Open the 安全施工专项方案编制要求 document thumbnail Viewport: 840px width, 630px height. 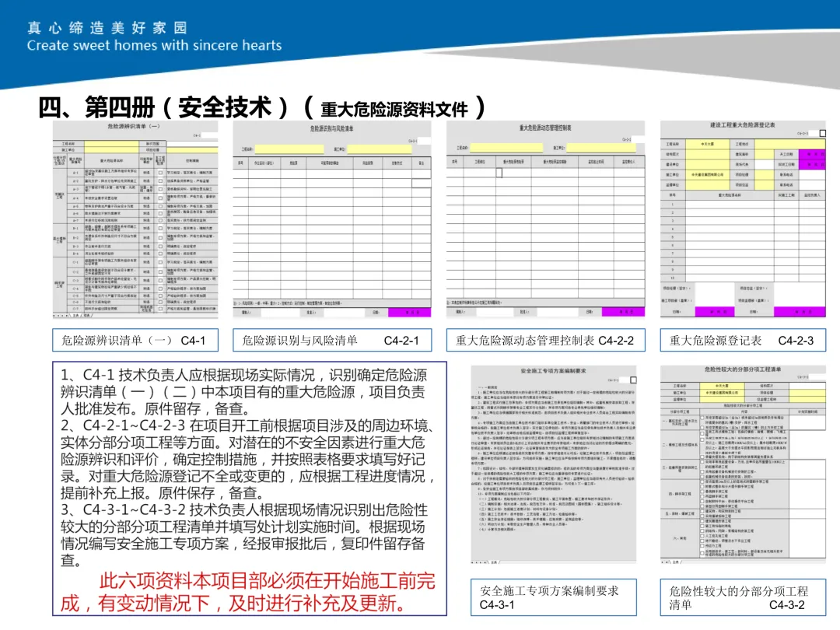click(x=554, y=464)
